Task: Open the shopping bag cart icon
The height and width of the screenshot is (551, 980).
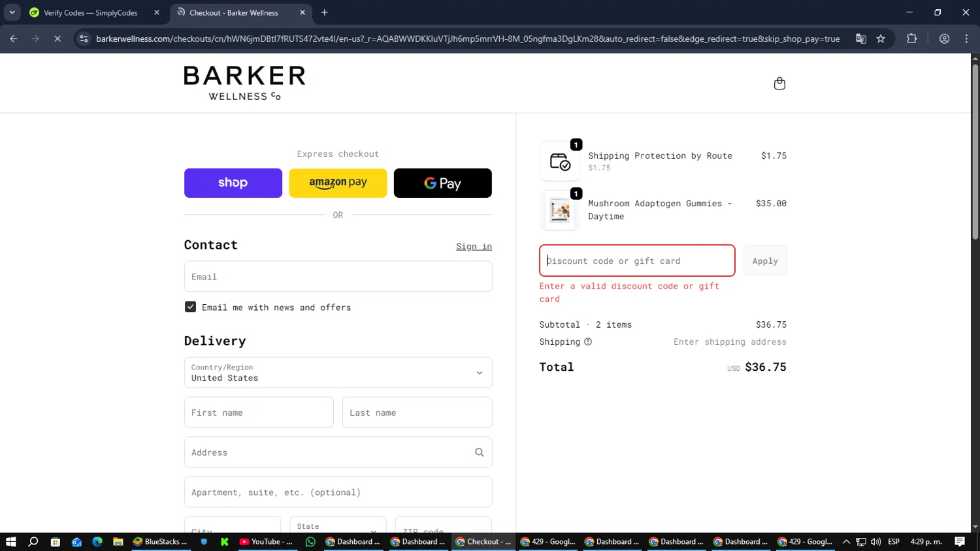Action: pos(779,84)
